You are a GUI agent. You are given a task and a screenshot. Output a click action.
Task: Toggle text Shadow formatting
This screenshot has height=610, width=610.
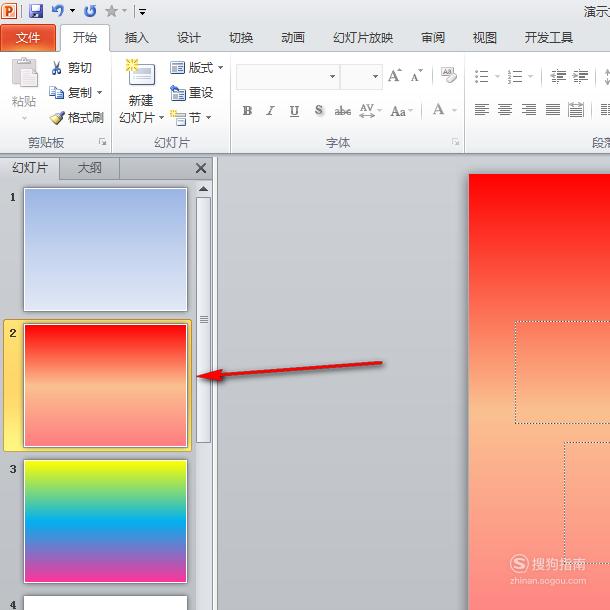pyautogui.click(x=319, y=111)
